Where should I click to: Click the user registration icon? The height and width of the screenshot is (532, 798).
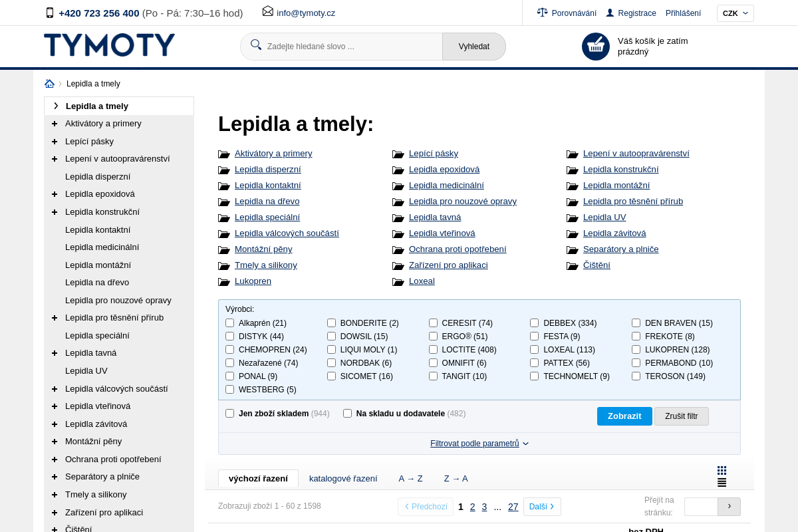[610, 13]
